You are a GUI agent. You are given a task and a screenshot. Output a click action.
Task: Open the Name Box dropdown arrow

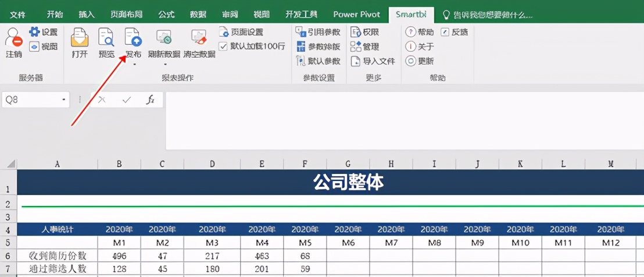[x=64, y=100]
